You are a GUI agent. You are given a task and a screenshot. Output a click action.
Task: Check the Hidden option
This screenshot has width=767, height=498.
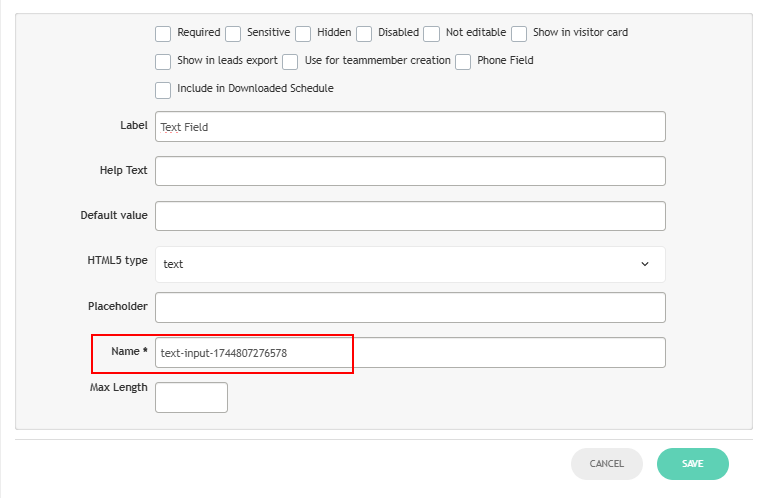(x=303, y=34)
